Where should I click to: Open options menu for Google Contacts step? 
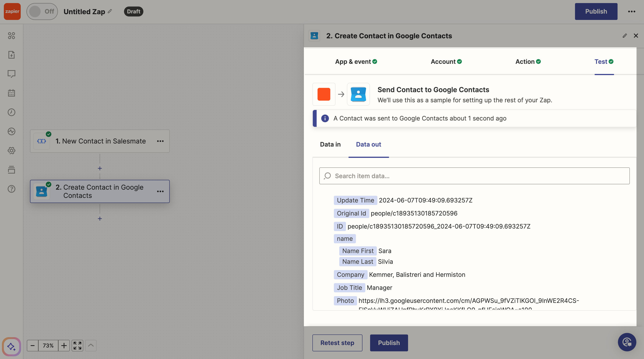[160, 191]
